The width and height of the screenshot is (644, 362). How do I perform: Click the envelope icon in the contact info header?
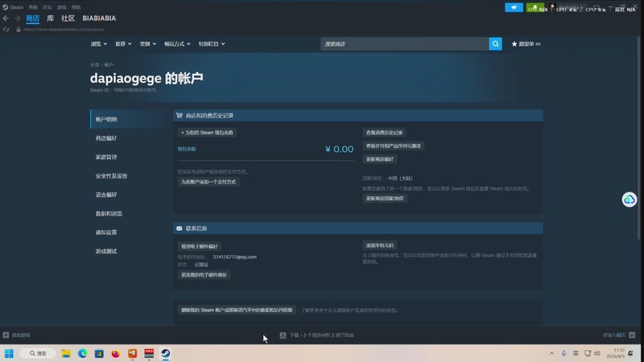179,228
